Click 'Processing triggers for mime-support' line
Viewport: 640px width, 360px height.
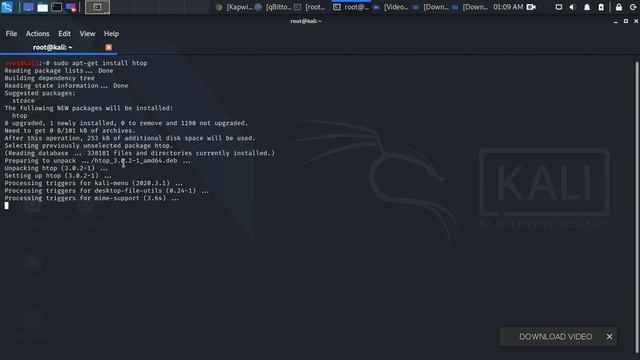click(92, 198)
